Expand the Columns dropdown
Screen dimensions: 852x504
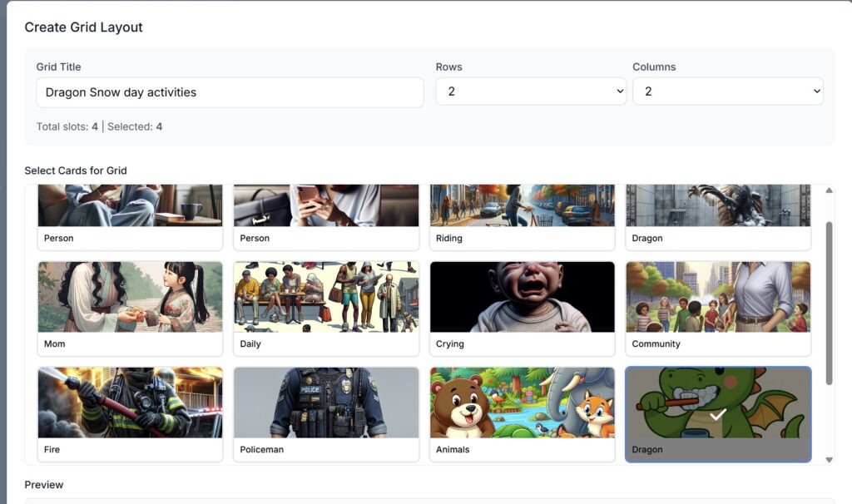(x=727, y=91)
